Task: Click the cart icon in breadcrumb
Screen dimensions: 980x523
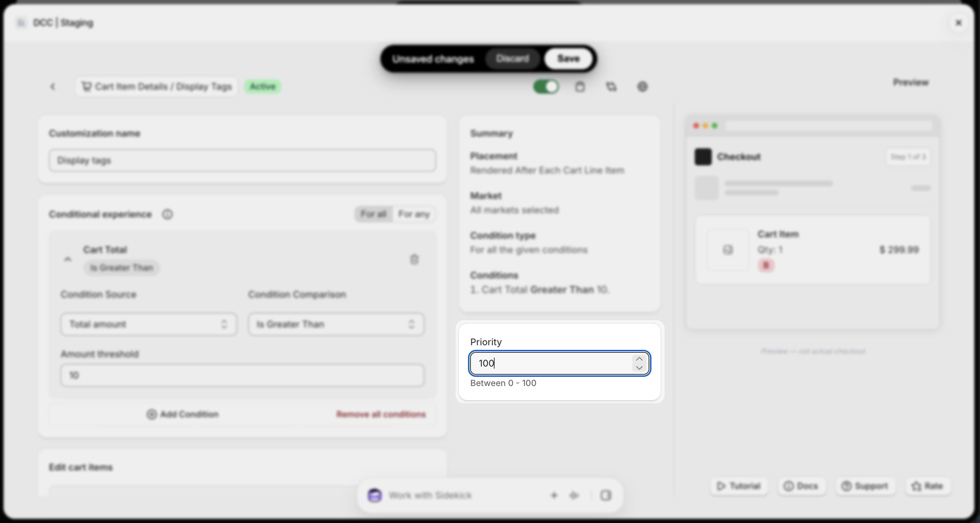Action: [87, 87]
